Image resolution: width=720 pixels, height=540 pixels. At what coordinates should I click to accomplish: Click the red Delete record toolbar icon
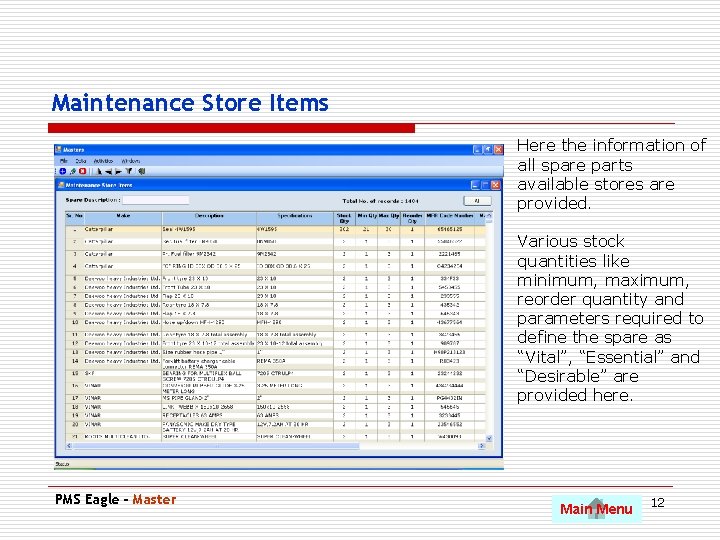(x=83, y=171)
